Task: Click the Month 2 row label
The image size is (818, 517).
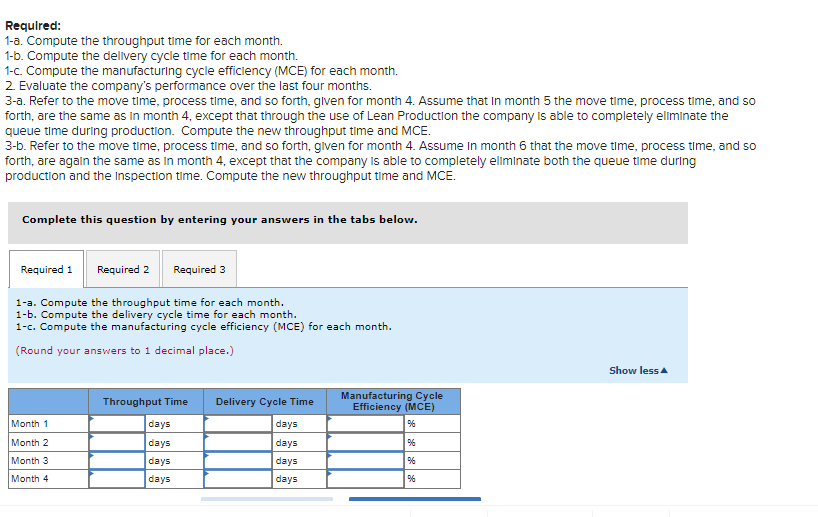Action: [x=30, y=442]
